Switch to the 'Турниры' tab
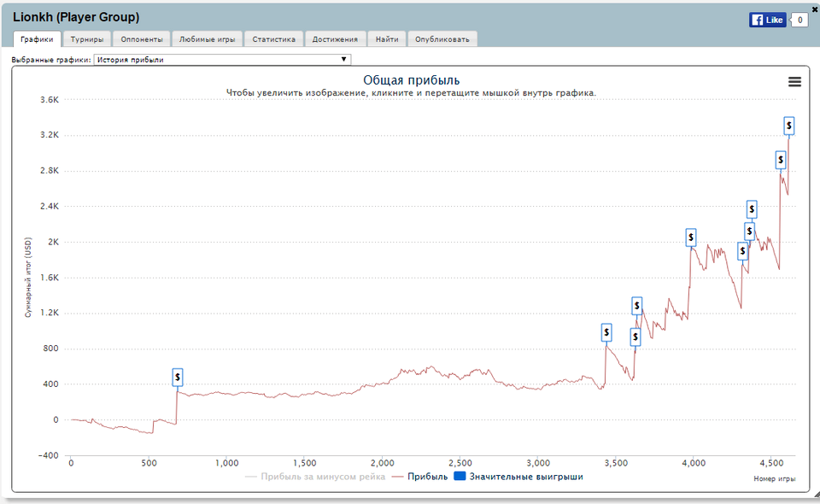Screen dimensions: 820x504 tap(87, 39)
